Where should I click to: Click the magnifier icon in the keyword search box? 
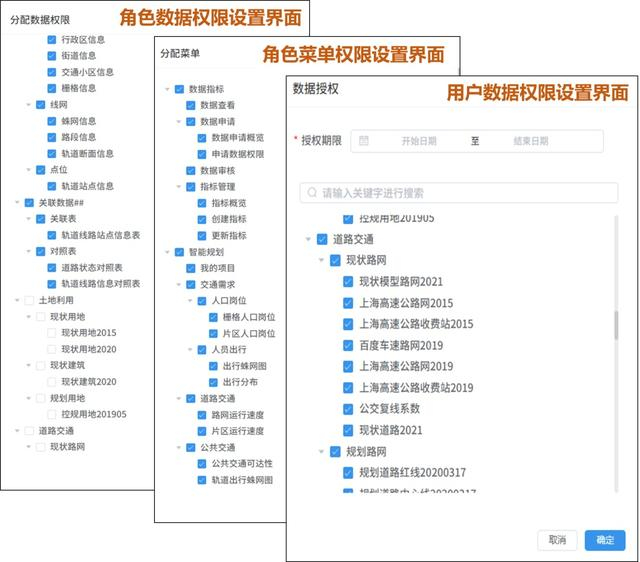[x=312, y=193]
